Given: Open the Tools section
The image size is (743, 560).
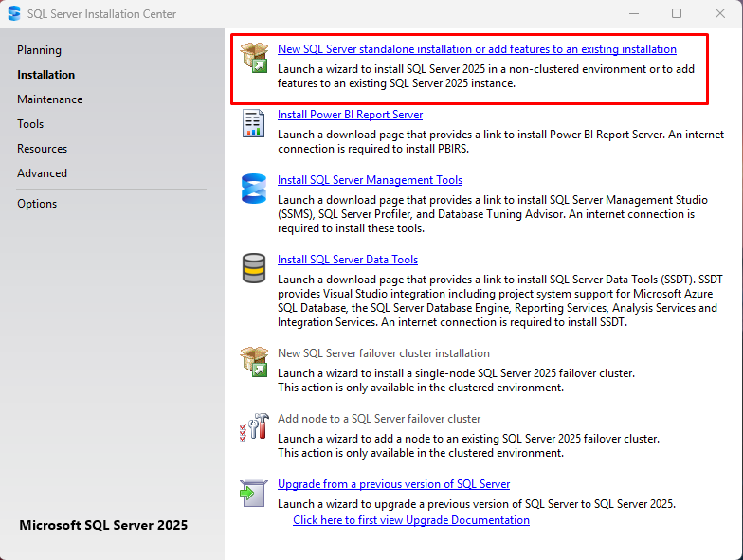Looking at the screenshot, I should (x=30, y=124).
